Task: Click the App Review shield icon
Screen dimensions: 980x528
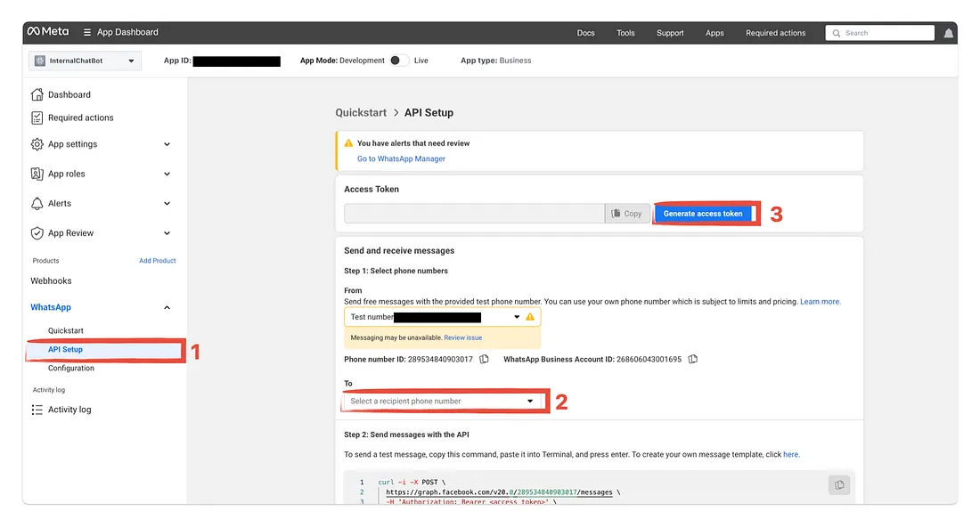Action: point(37,233)
